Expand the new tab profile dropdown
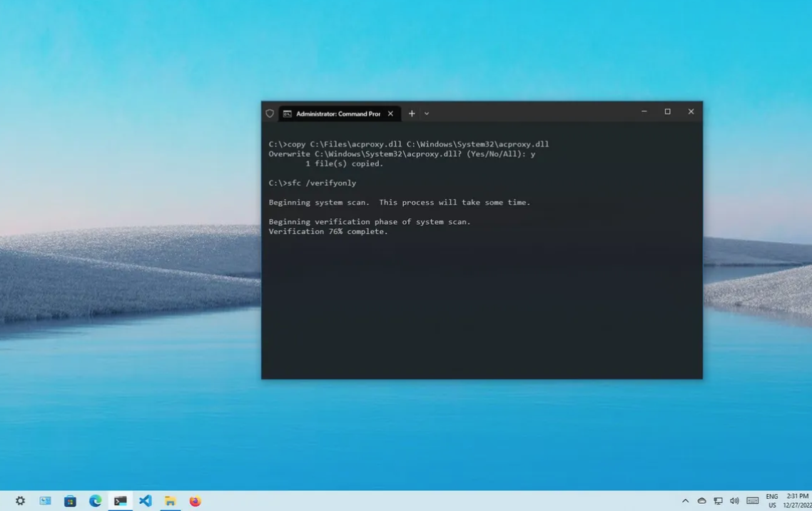 (x=427, y=113)
